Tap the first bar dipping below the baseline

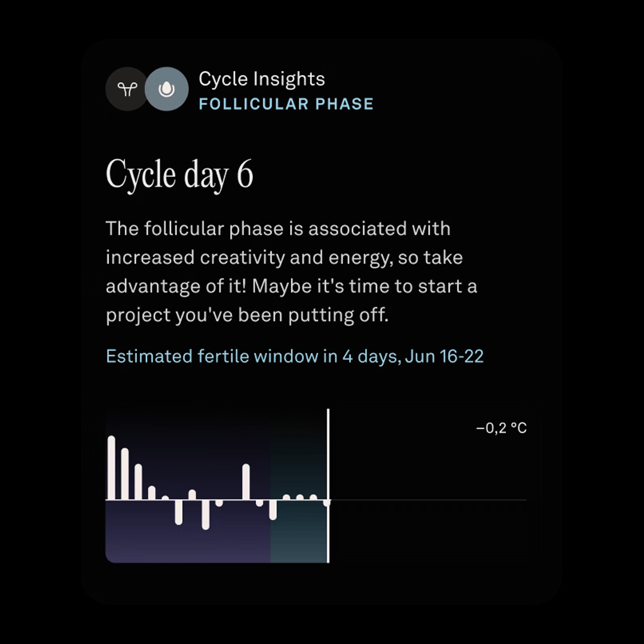pyautogui.click(x=179, y=512)
